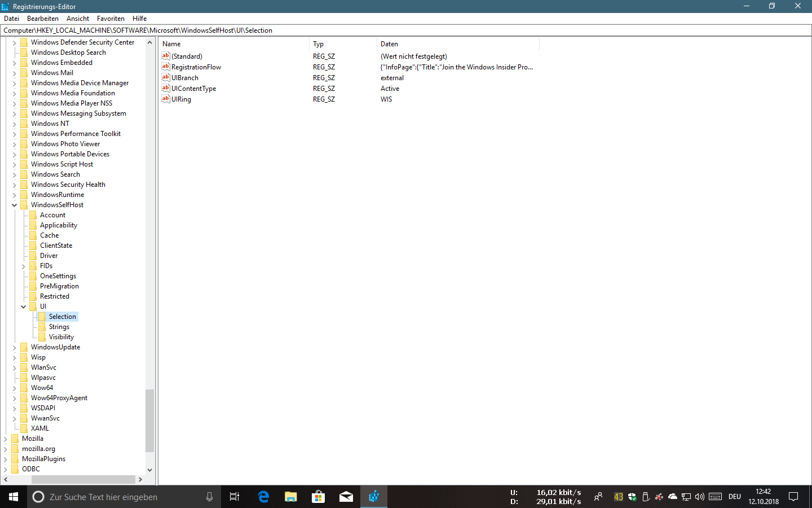Open the Mail app from the taskbar

pos(346,497)
